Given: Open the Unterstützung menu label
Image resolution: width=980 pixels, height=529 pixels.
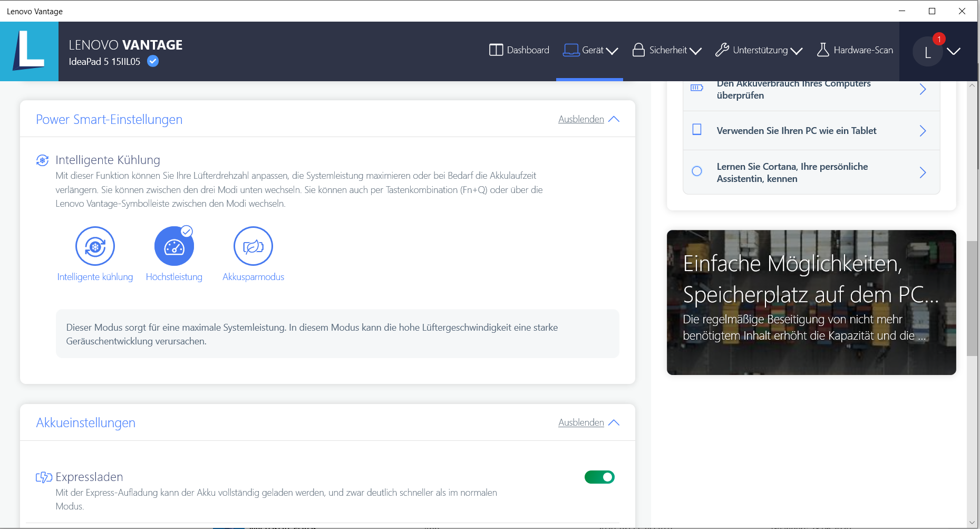Looking at the screenshot, I should pos(760,50).
